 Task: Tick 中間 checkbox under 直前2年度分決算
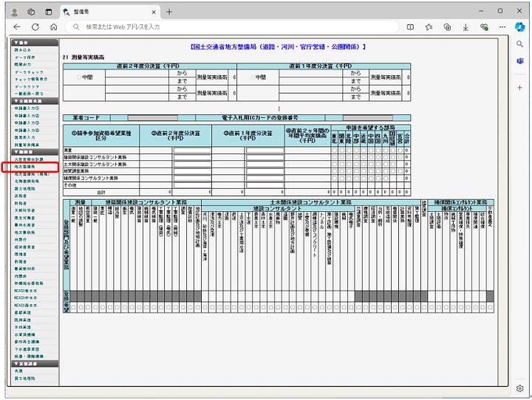pyautogui.click(x=79, y=77)
